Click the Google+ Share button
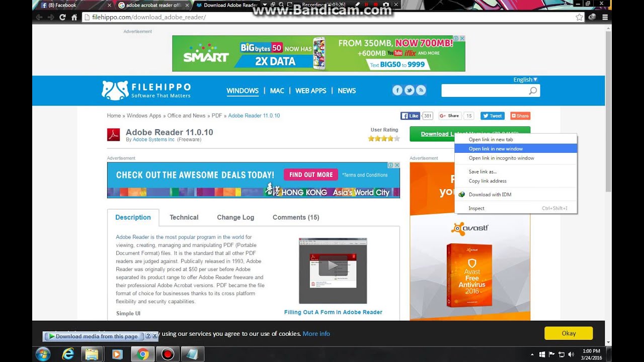The height and width of the screenshot is (362, 644). pos(449,116)
